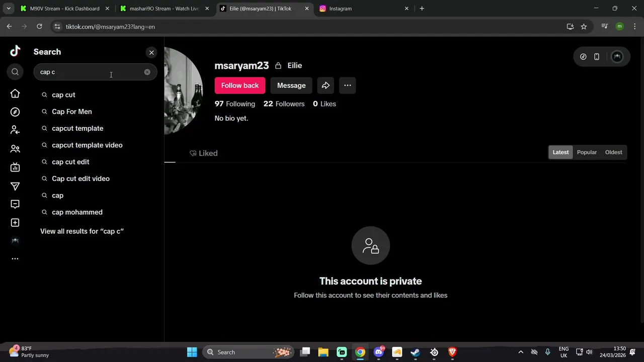Bookmark this page with star icon

click(584, 27)
